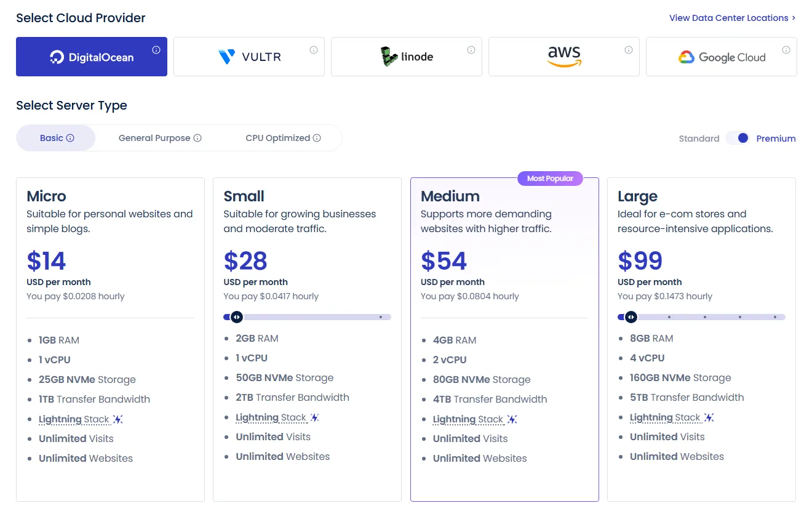Viewport: 812px width, 511px height.
Task: Click the Premium label
Action: [776, 139]
